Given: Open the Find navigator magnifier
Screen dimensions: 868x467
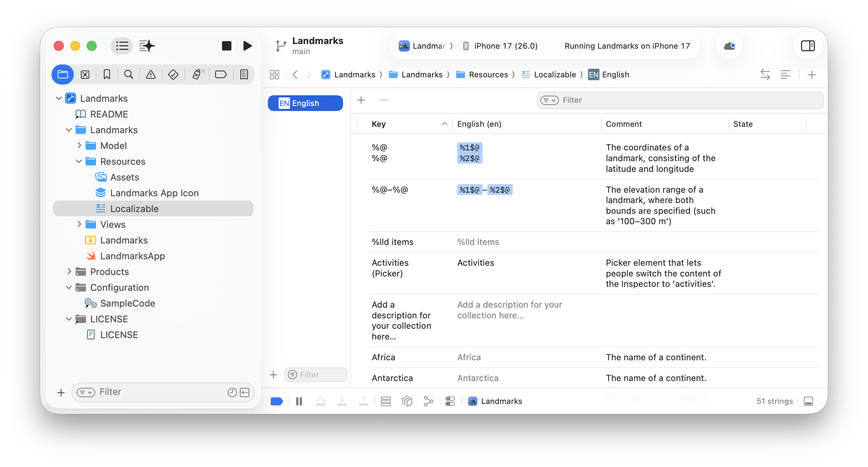Looking at the screenshot, I should pyautogui.click(x=129, y=74).
